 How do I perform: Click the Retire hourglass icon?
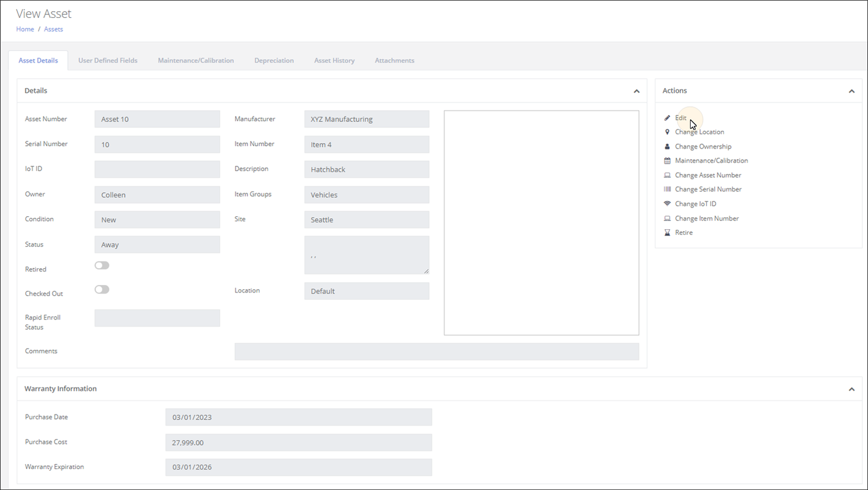(x=667, y=233)
